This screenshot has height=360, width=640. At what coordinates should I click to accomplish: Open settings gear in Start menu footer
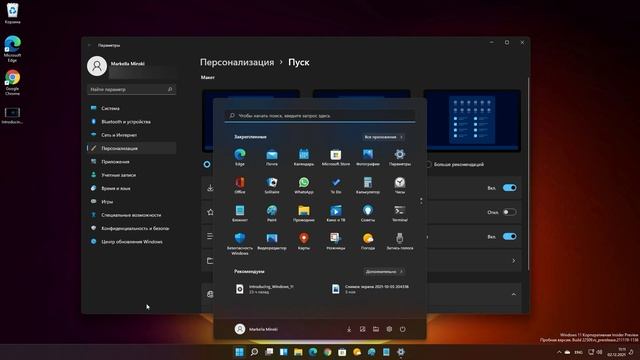click(x=389, y=329)
